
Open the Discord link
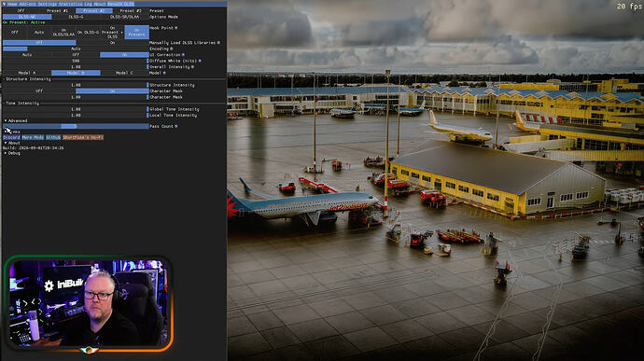pyautogui.click(x=11, y=137)
